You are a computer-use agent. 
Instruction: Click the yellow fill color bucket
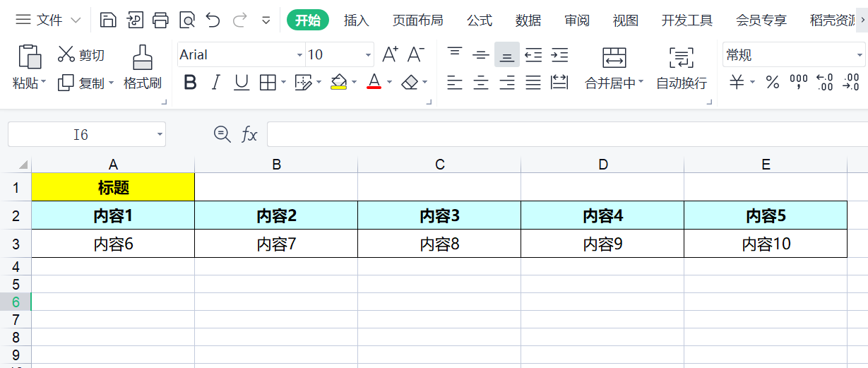(x=339, y=83)
